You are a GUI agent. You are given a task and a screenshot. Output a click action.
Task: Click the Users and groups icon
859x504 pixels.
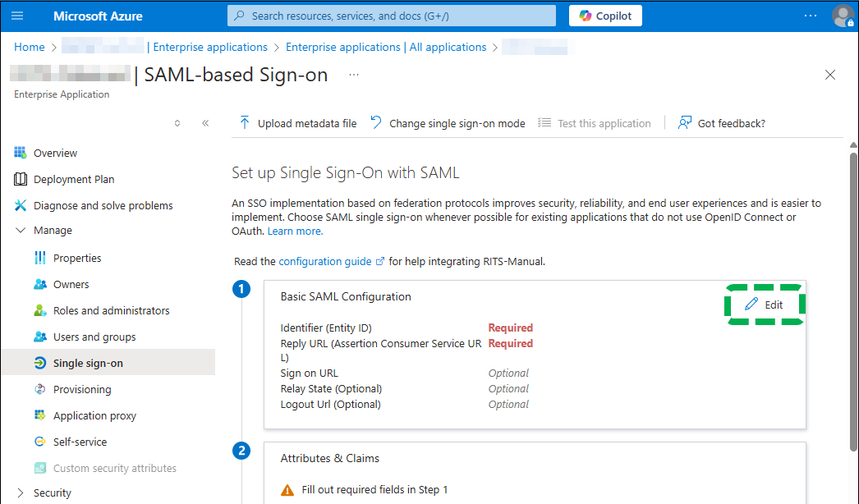(40, 337)
